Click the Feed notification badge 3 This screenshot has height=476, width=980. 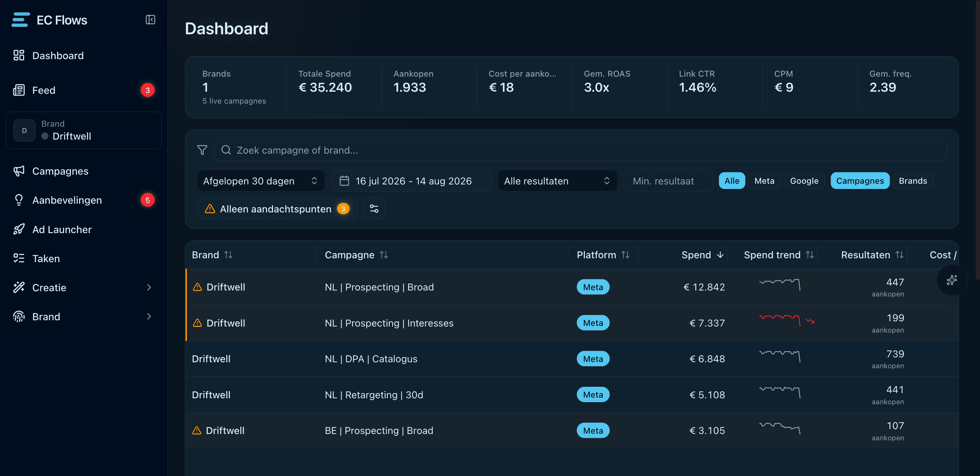click(x=148, y=90)
